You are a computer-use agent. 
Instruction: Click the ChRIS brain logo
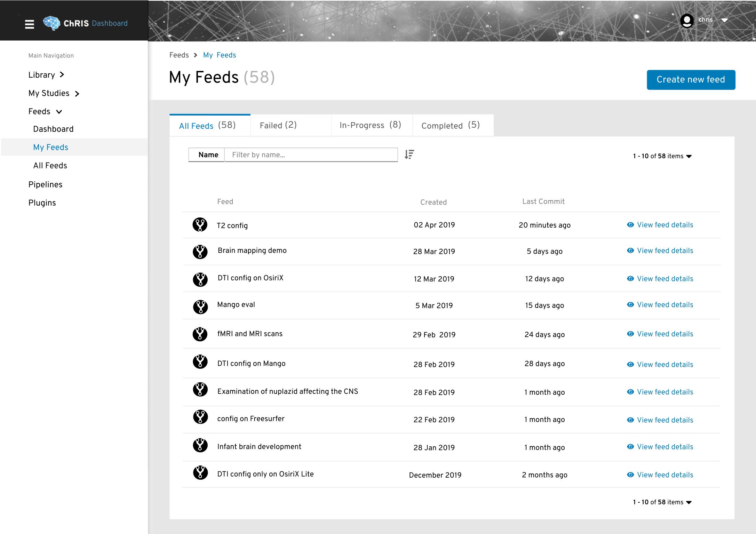click(51, 22)
